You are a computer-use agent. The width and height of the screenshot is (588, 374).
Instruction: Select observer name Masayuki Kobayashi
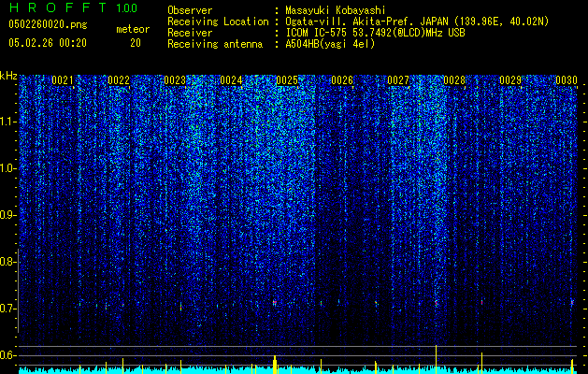(336, 10)
